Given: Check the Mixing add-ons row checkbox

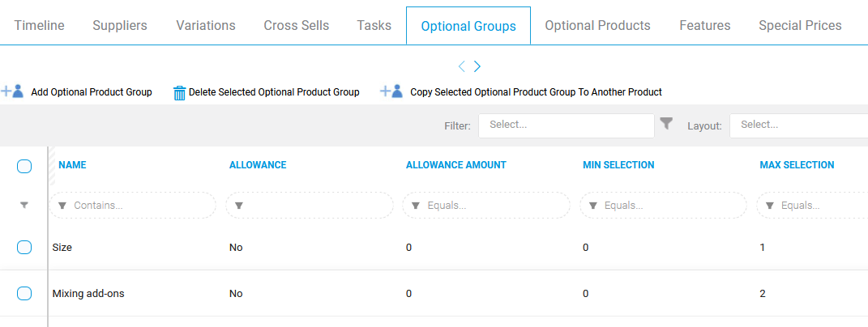Looking at the screenshot, I should click(24, 293).
